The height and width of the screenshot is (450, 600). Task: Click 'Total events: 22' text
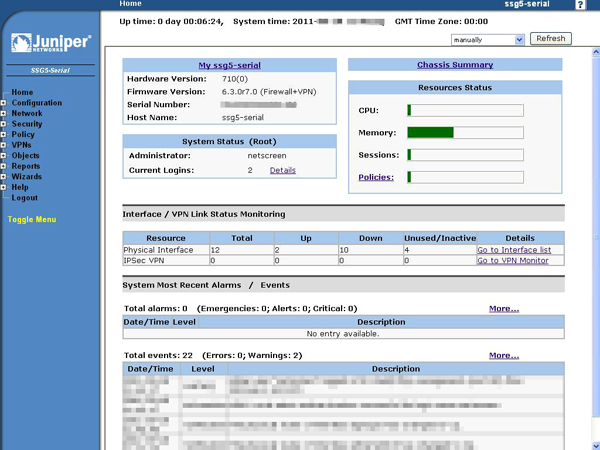click(158, 355)
